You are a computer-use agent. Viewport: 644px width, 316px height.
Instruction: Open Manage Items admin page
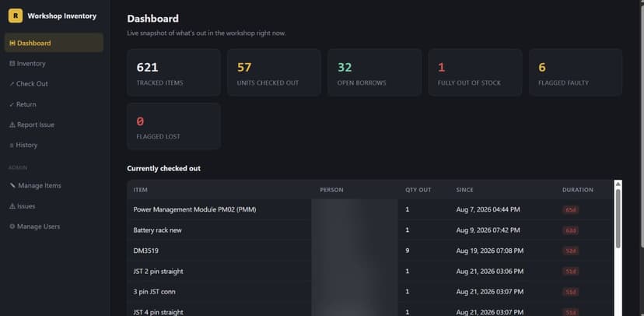[54, 185]
